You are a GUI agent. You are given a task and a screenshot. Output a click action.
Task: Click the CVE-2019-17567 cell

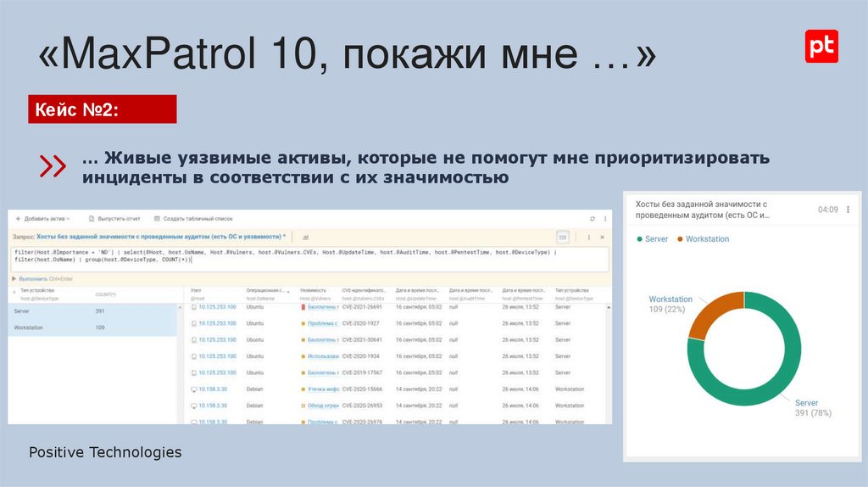click(362, 372)
